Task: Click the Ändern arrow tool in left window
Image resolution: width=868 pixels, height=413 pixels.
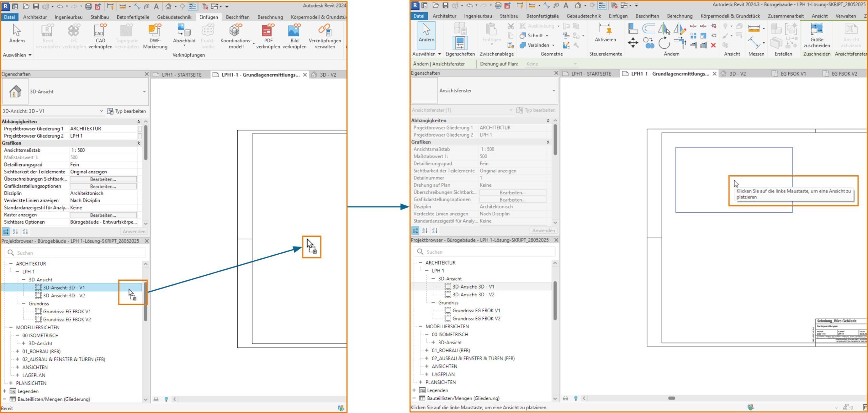Action: [x=17, y=34]
